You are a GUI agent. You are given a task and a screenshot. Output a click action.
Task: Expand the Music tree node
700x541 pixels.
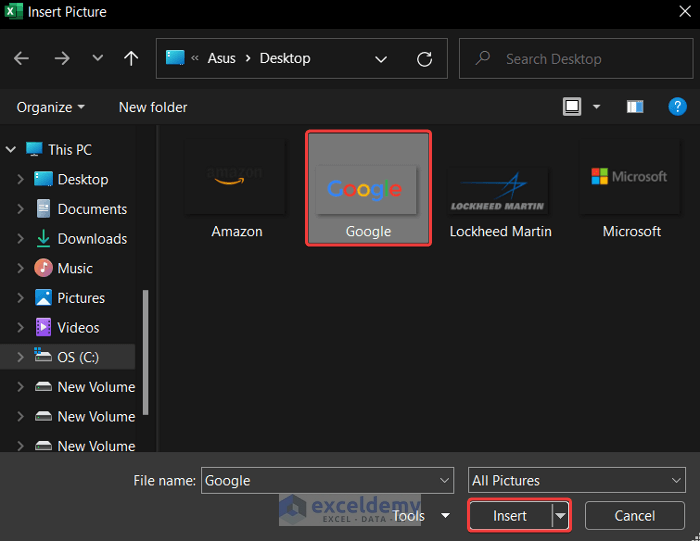20,268
